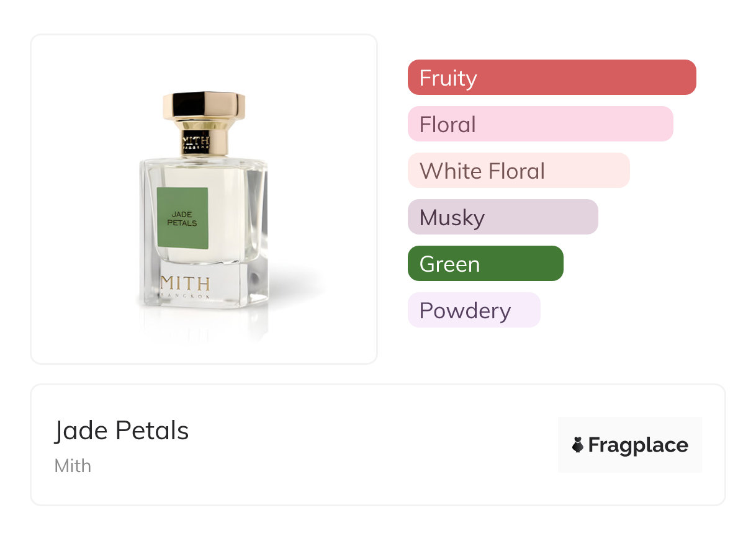
Task: Pick the Musky accord bar
Action: pos(502,217)
